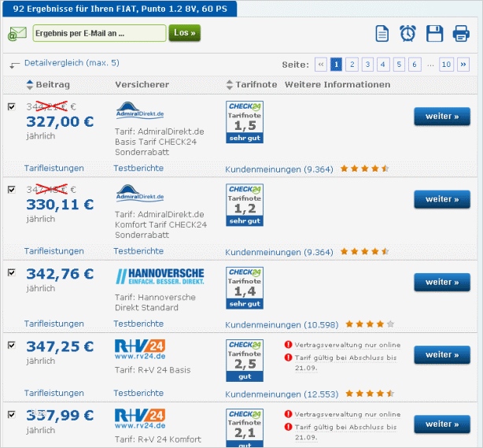483x448 pixels.
Task: Print results with the printer icon
Action: 461,33
